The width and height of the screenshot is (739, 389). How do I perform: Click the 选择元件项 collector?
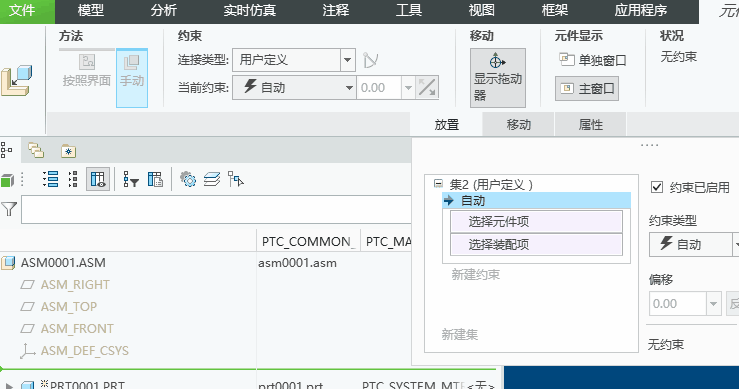tap(536, 222)
